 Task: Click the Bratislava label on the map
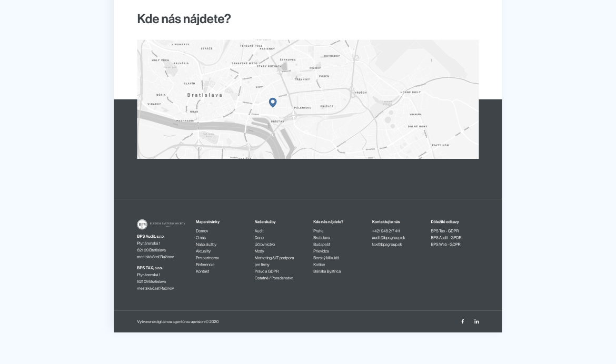[205, 95]
